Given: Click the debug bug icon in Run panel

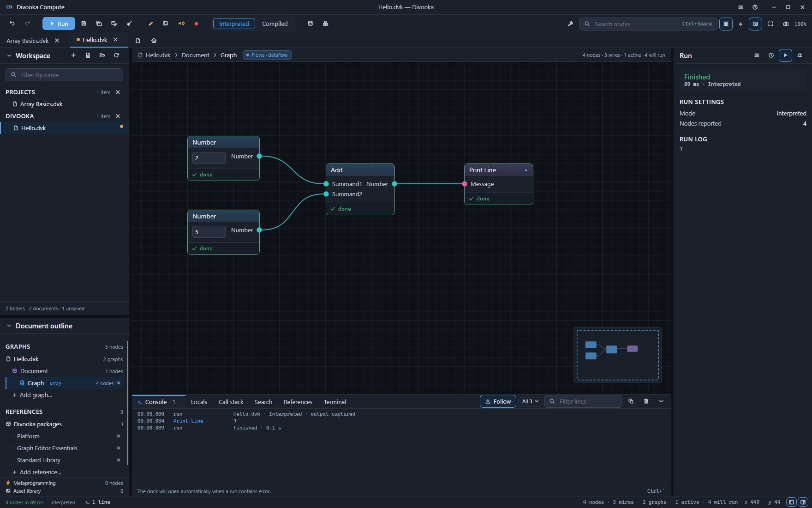Looking at the screenshot, I should [x=800, y=55].
